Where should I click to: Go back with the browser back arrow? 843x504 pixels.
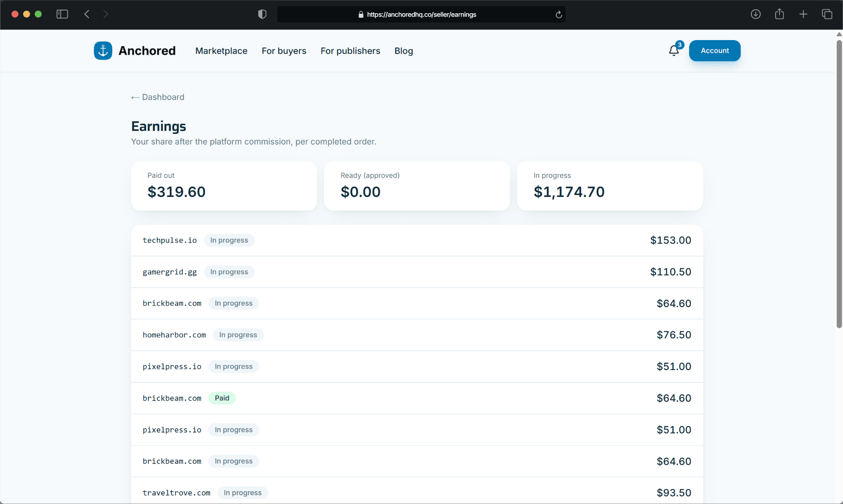pos(87,14)
